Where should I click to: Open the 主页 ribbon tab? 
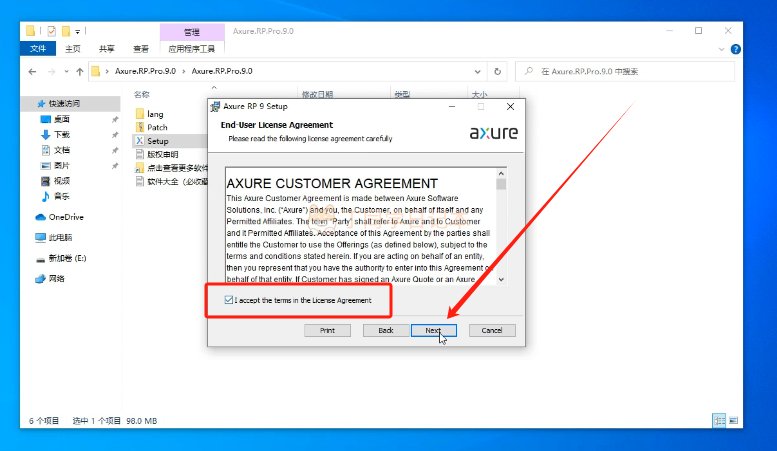pos(73,49)
